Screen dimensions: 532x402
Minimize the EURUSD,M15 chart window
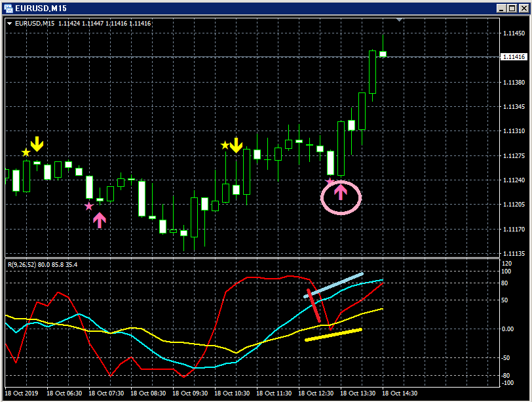click(501, 9)
